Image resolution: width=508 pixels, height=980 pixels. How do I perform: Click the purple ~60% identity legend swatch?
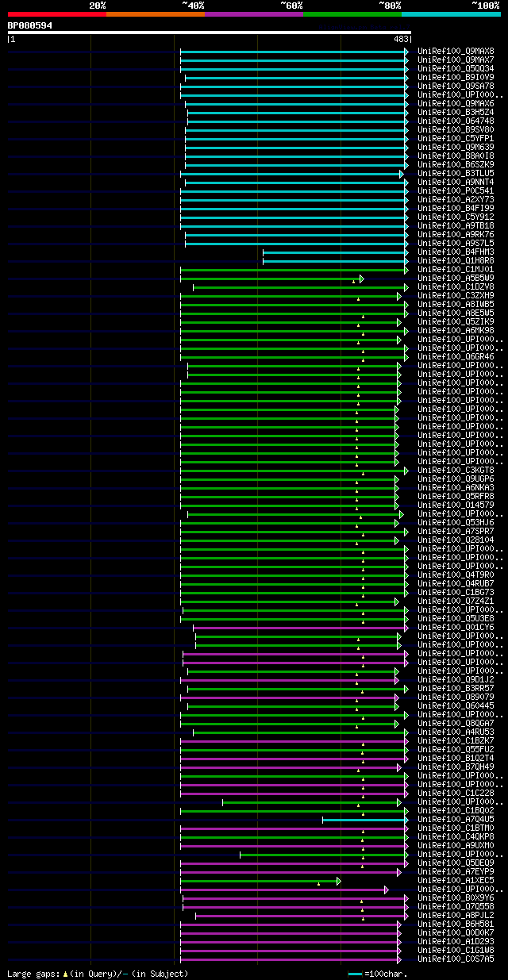coord(254,14)
